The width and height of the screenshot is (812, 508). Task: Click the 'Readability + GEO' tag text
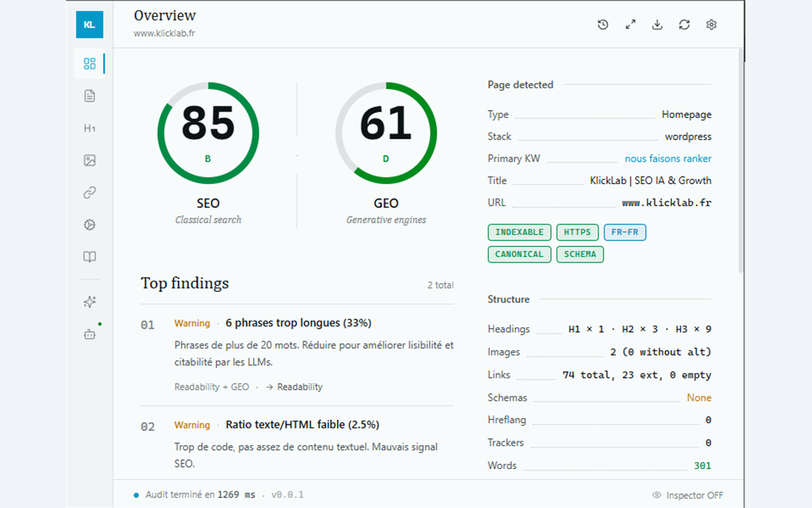tap(212, 387)
